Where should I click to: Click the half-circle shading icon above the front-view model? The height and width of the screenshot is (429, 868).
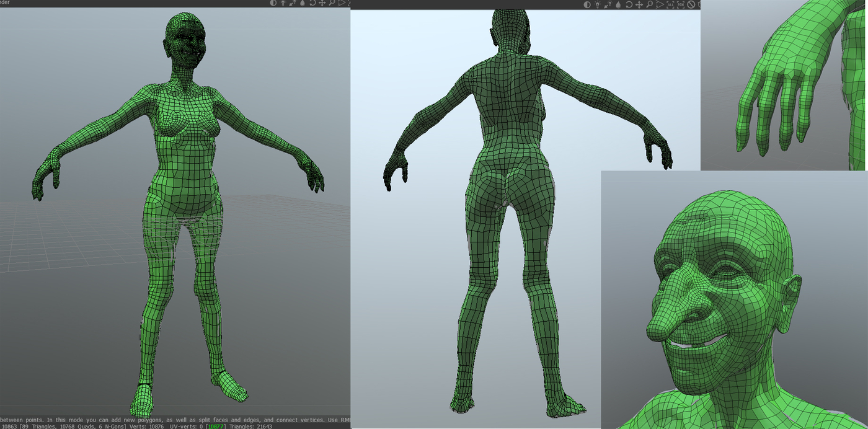pos(273,2)
